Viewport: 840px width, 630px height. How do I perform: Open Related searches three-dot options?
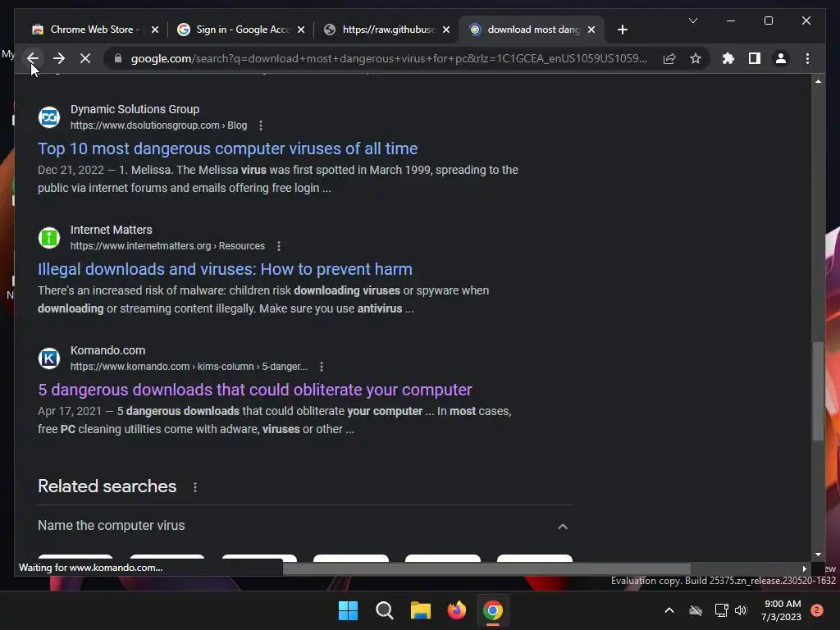point(195,487)
